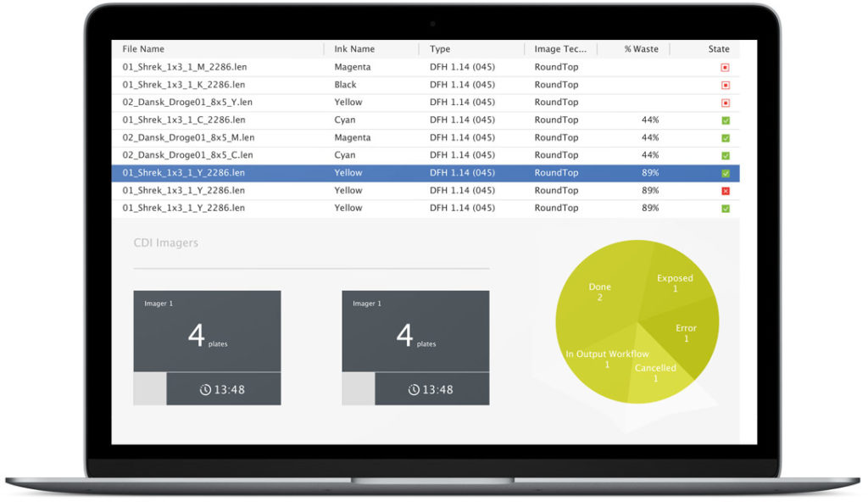Click Magenta ink in the 02_Dansk_Droge01_8x5_M.len row
The height and width of the screenshot is (502, 868).
(352, 137)
